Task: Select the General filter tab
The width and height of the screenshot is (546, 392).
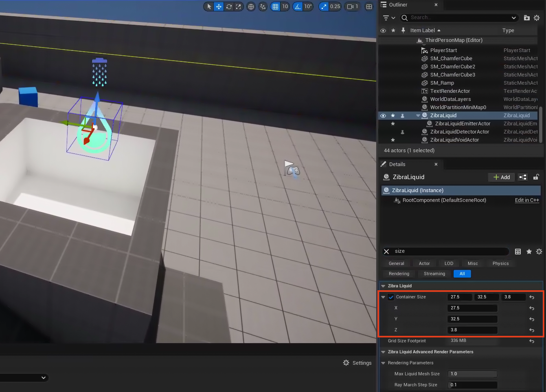Action: [x=397, y=263]
